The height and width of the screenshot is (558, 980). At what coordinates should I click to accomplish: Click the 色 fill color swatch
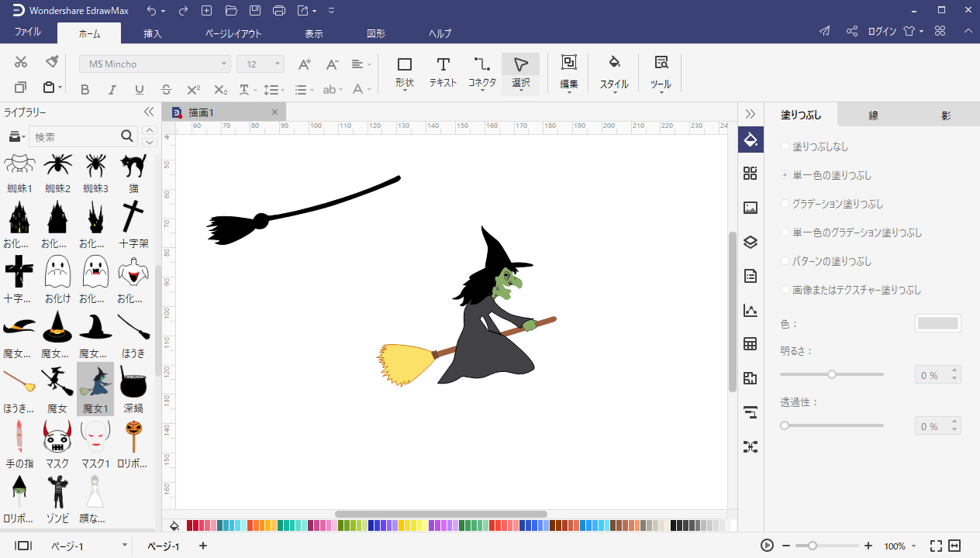click(x=938, y=323)
